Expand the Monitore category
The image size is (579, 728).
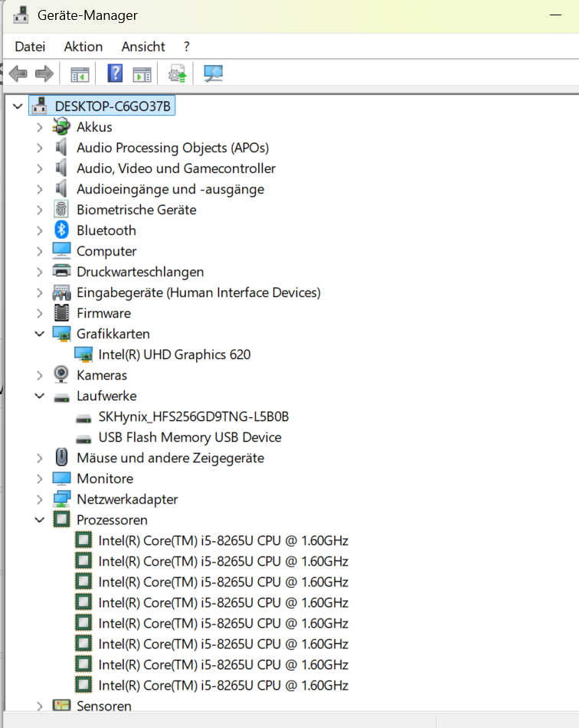(x=40, y=478)
